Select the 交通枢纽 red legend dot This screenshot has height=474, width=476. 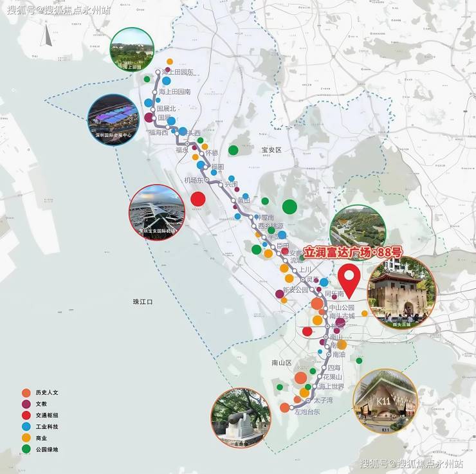click(x=26, y=415)
